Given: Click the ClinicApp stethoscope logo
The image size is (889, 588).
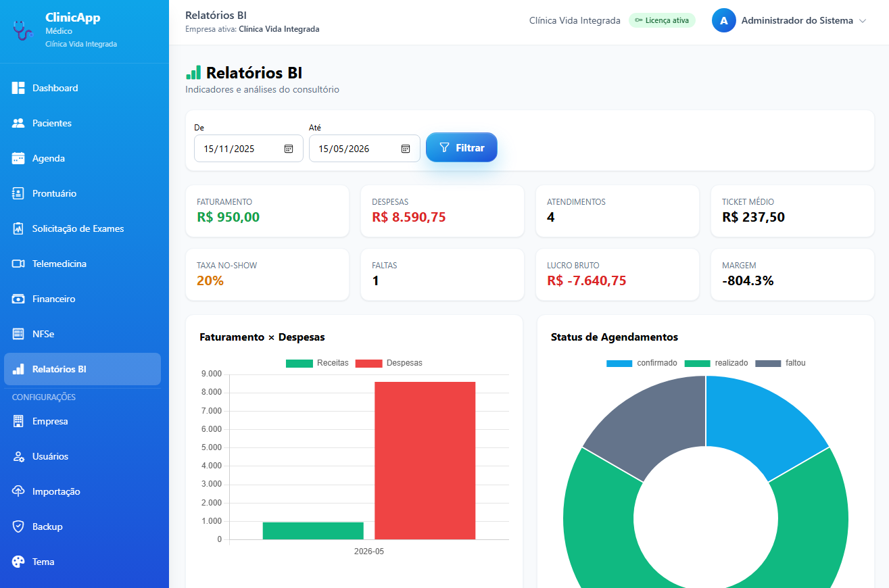Looking at the screenshot, I should click(22, 30).
